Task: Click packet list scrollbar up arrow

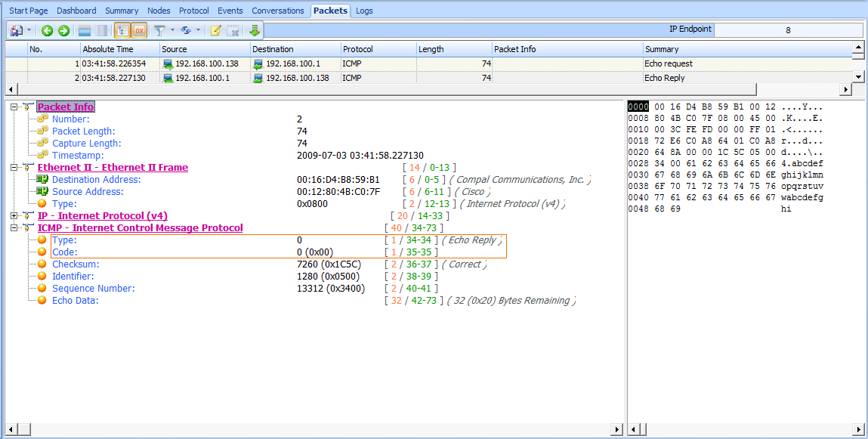Action: click(858, 48)
